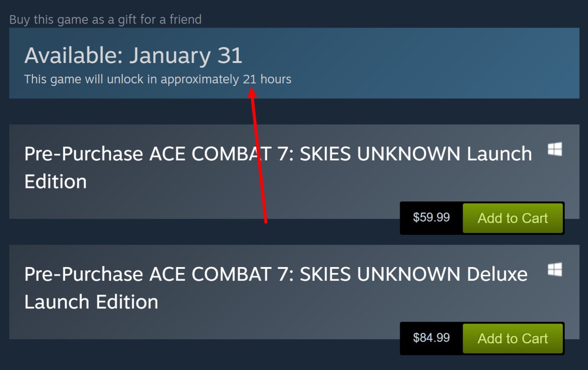Viewport: 588px width, 370px height.
Task: Click "SKIES UNKNOWN" in Deluxe package title
Action: click(x=380, y=274)
